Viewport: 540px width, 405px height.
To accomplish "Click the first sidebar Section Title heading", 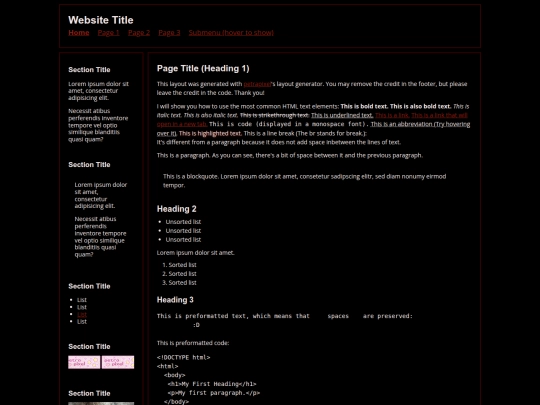I will 89,70.
